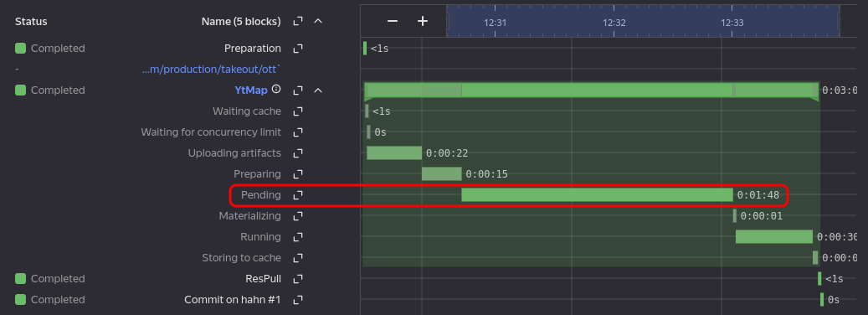Screen dimensions: 868x315
Task: Open expand icon for Commit on hahn #1
Action: [298, 300]
